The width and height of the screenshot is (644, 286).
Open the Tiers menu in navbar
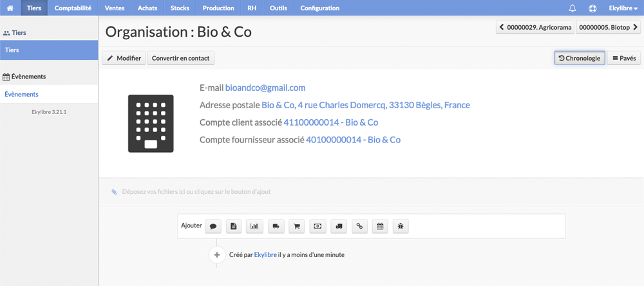[x=34, y=8]
